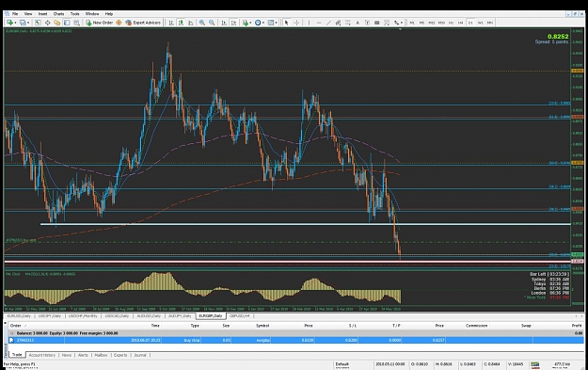
Task: Close the Terminal panel with its X
Action: click(x=6, y=323)
